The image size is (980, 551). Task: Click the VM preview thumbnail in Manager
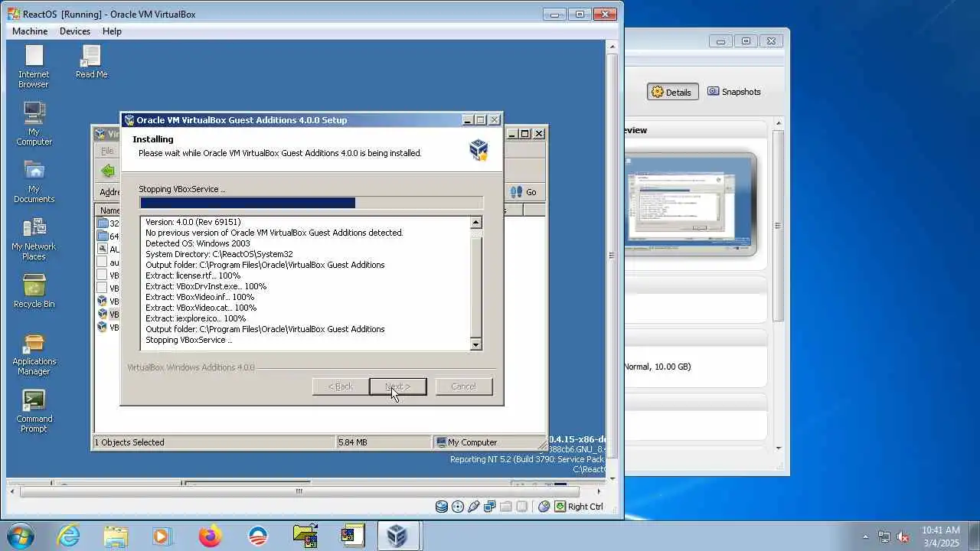click(691, 203)
